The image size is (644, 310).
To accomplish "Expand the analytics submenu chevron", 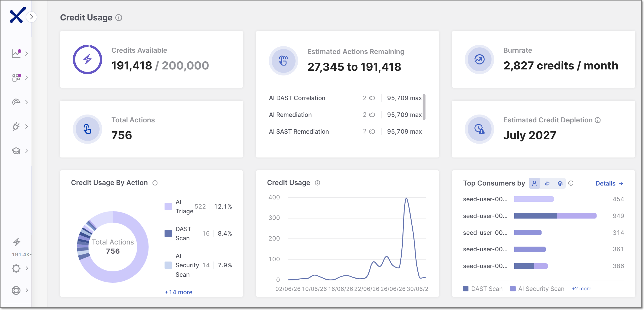I will (x=27, y=53).
